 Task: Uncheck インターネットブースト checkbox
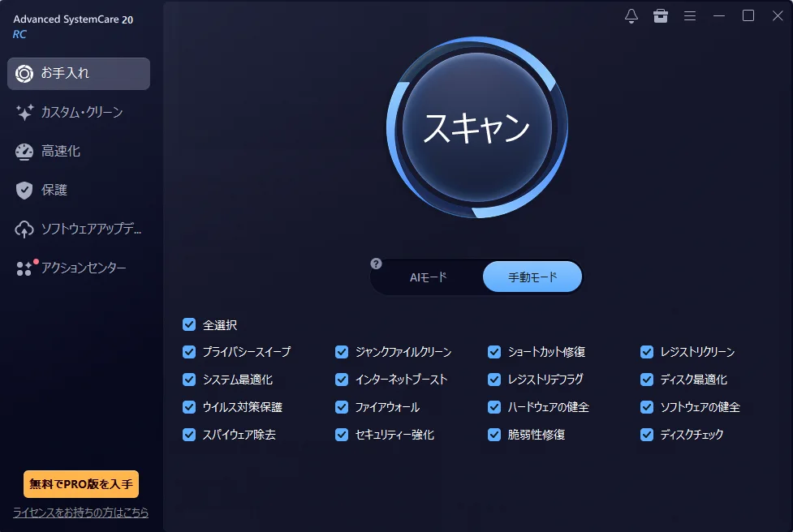point(342,380)
